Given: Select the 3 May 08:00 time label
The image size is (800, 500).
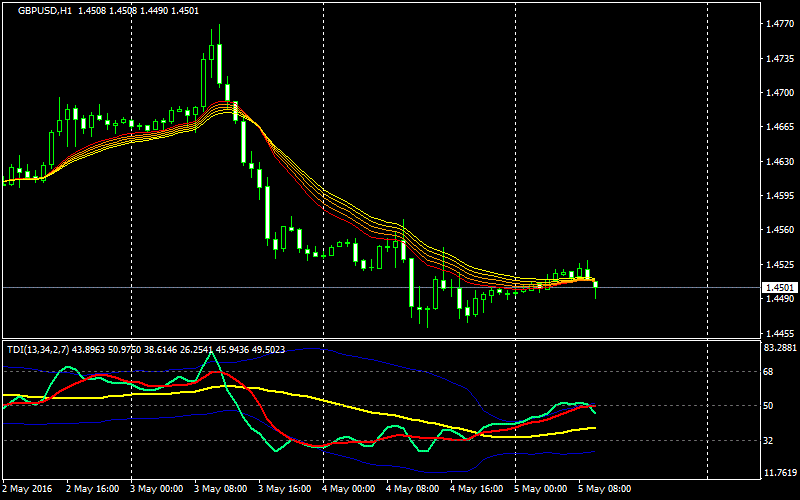Looking at the screenshot, I should pos(221,489).
